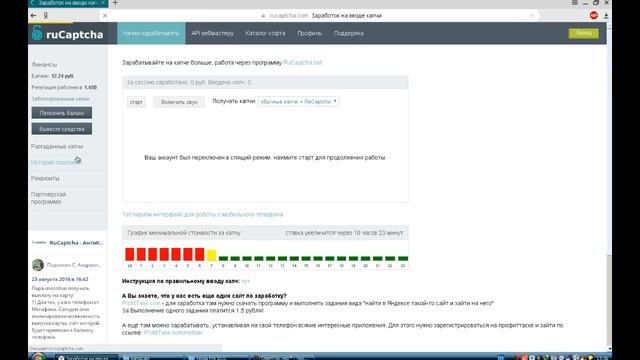The height and width of the screenshot is (360, 640).
Task: Open Реквизиты sidebar item
Action: coord(45,178)
